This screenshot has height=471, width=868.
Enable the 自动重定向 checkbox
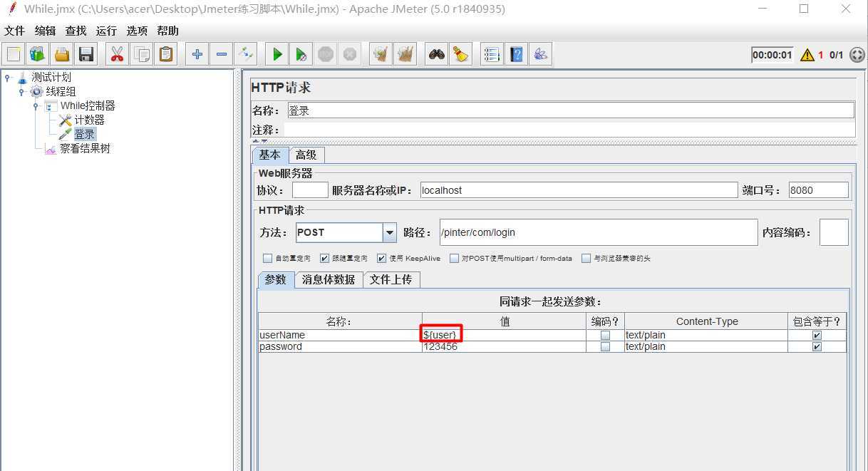coord(268,259)
